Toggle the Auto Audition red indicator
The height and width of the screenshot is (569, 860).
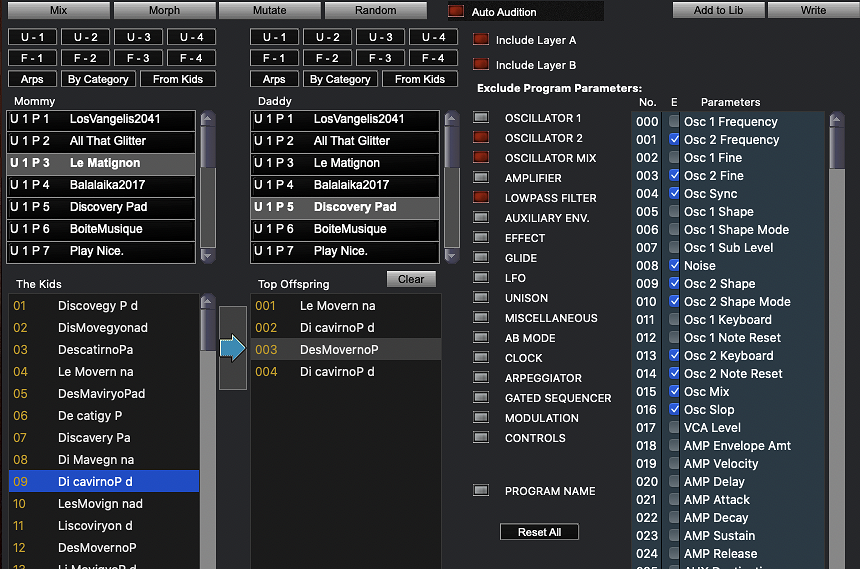(456, 12)
